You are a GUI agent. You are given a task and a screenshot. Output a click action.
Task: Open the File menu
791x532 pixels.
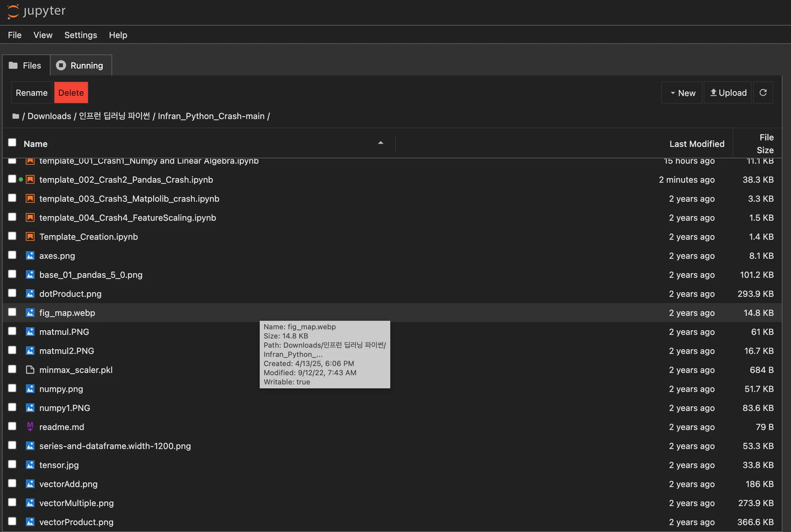pyautogui.click(x=14, y=35)
